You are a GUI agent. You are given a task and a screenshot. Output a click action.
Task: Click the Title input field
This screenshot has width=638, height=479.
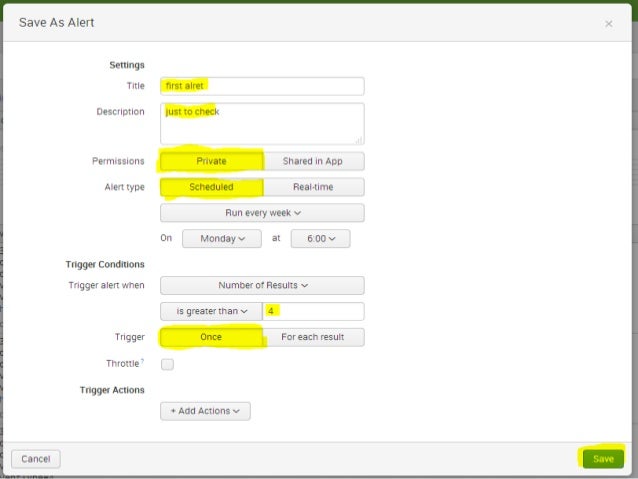coord(262,86)
